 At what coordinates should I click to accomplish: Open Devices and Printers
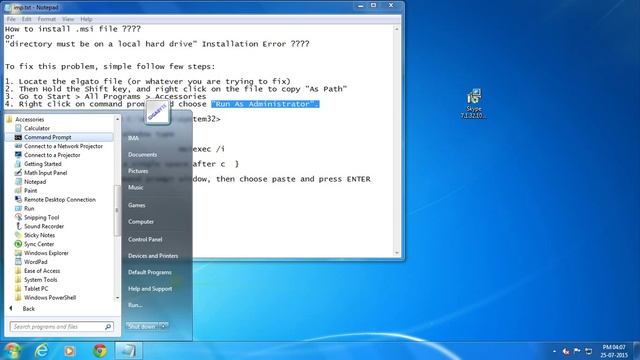point(153,256)
